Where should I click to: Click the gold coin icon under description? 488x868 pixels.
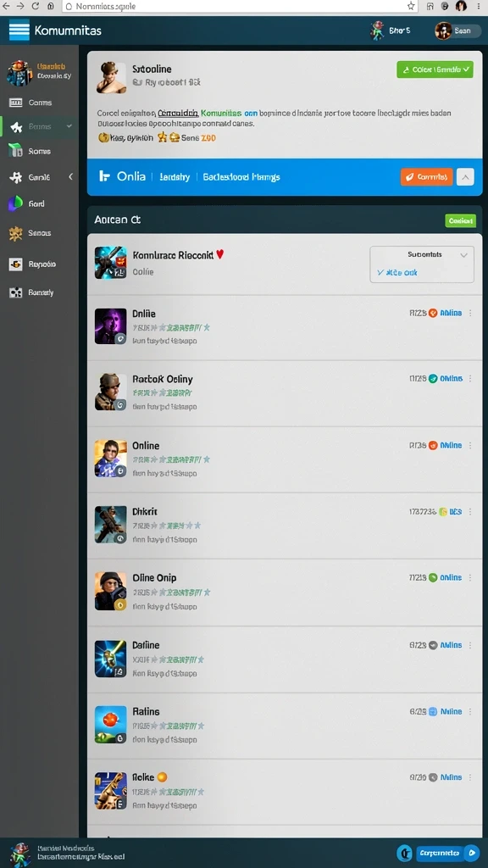pos(103,137)
